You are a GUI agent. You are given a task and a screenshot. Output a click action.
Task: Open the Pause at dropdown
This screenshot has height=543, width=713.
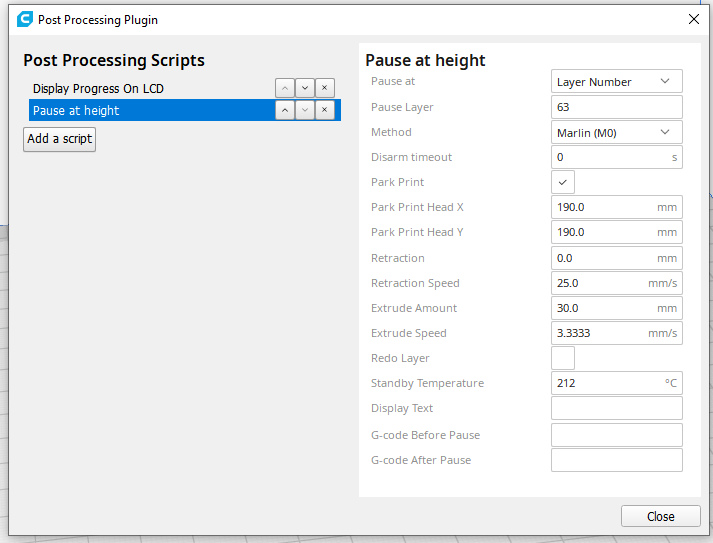pyautogui.click(x=617, y=82)
